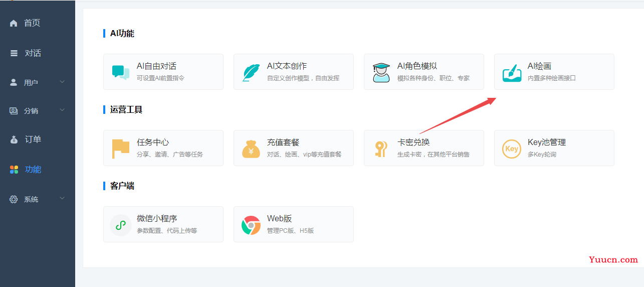Click the chat bubbles icon of AI自由对话

[121, 72]
